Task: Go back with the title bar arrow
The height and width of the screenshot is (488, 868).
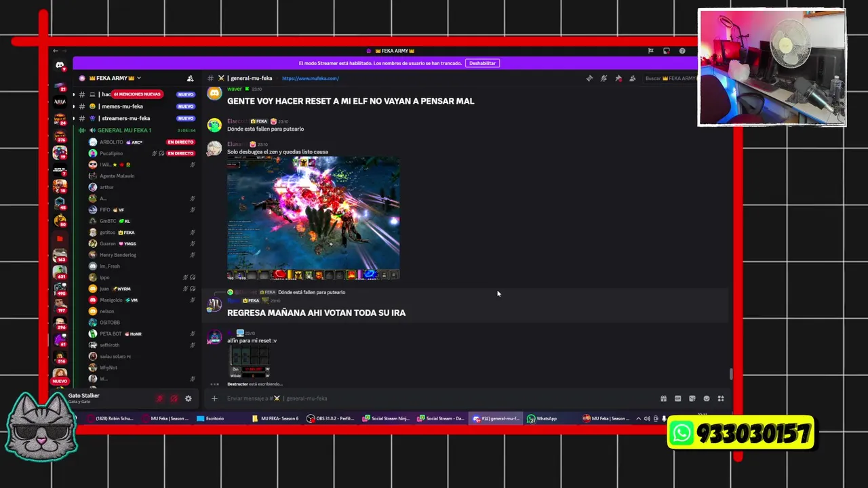Action: pos(56,51)
